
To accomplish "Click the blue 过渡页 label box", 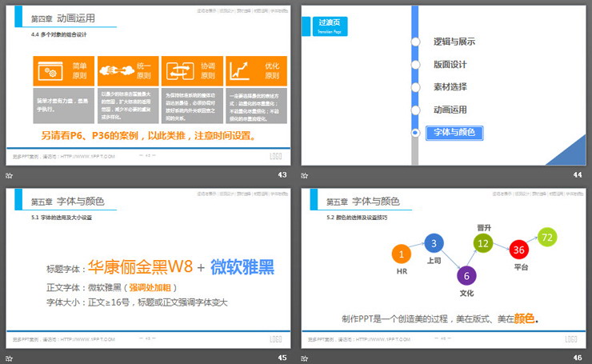I will (330, 26).
